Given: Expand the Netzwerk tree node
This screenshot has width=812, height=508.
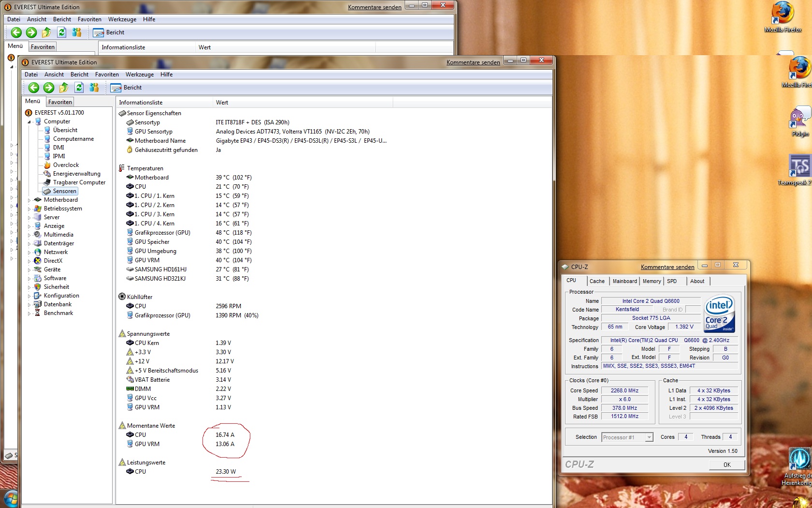Looking at the screenshot, I should point(29,253).
